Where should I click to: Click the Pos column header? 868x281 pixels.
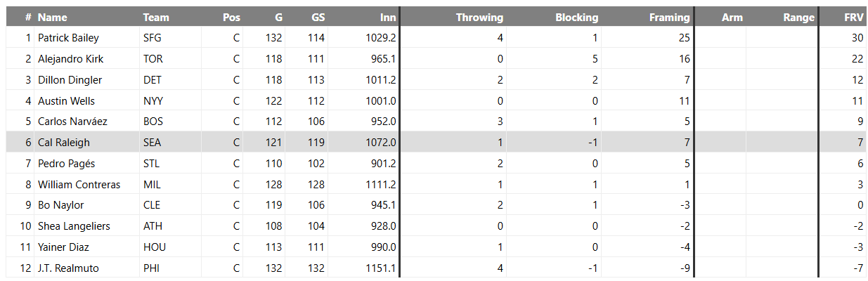click(231, 18)
